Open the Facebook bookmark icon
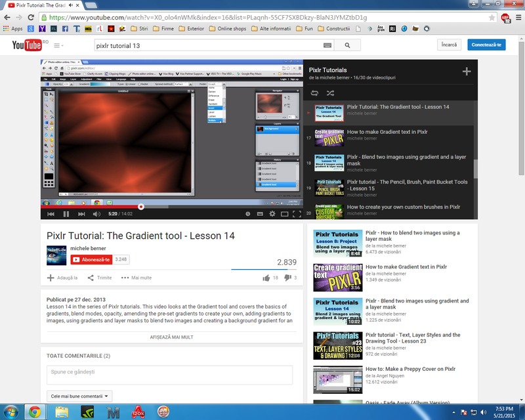This screenshot has width=525, height=420. [65, 29]
